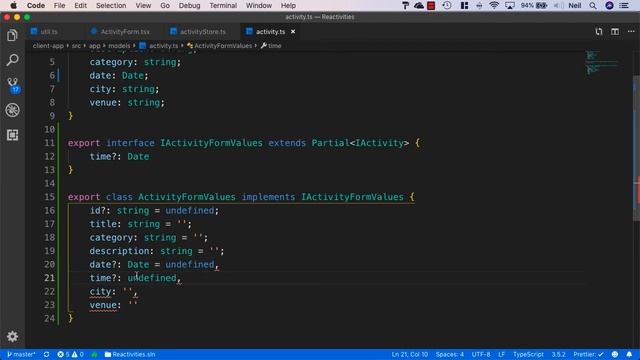
Task: Click 'Partial<IActivity>' on line 11
Action: click(360, 143)
